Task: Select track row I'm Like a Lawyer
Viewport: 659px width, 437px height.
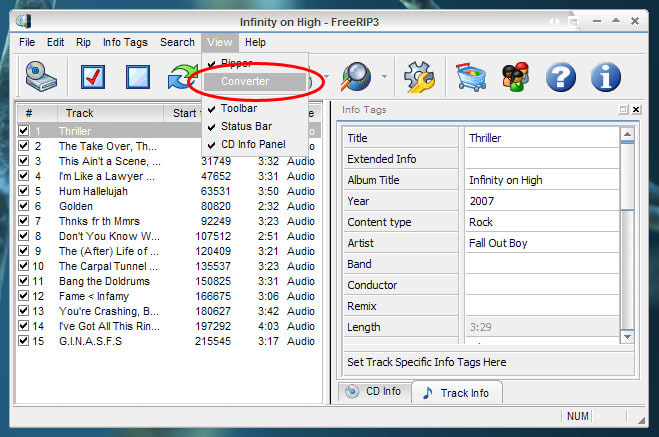Action: (x=169, y=176)
